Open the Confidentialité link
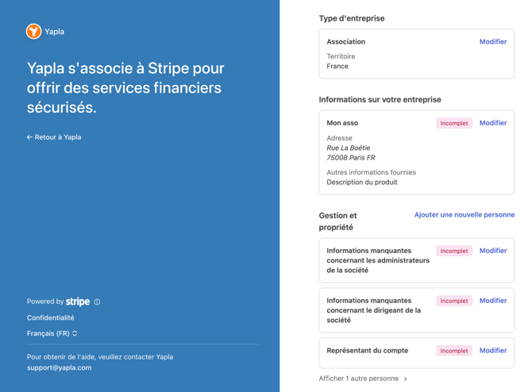 pos(51,317)
